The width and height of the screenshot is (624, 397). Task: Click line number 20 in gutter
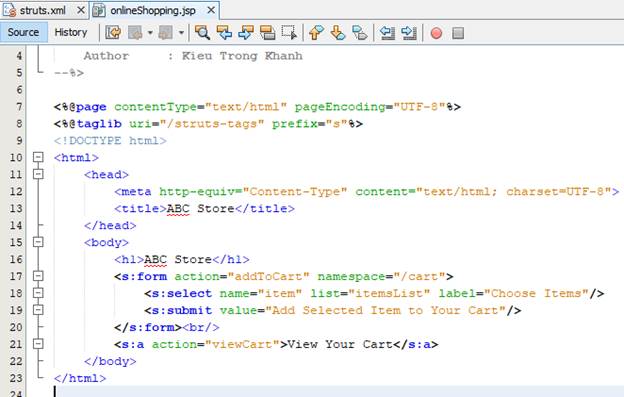16,327
